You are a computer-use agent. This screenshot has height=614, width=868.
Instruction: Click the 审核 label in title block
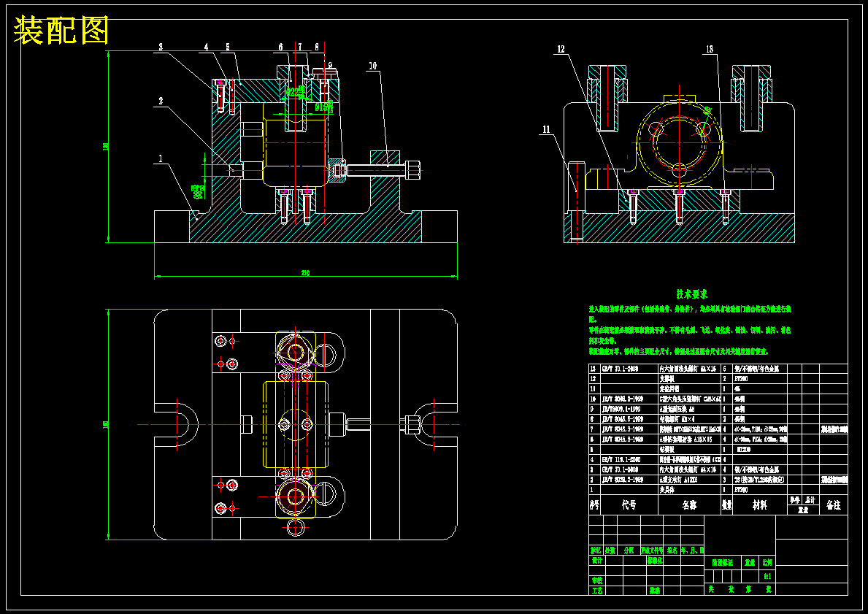tap(596, 580)
